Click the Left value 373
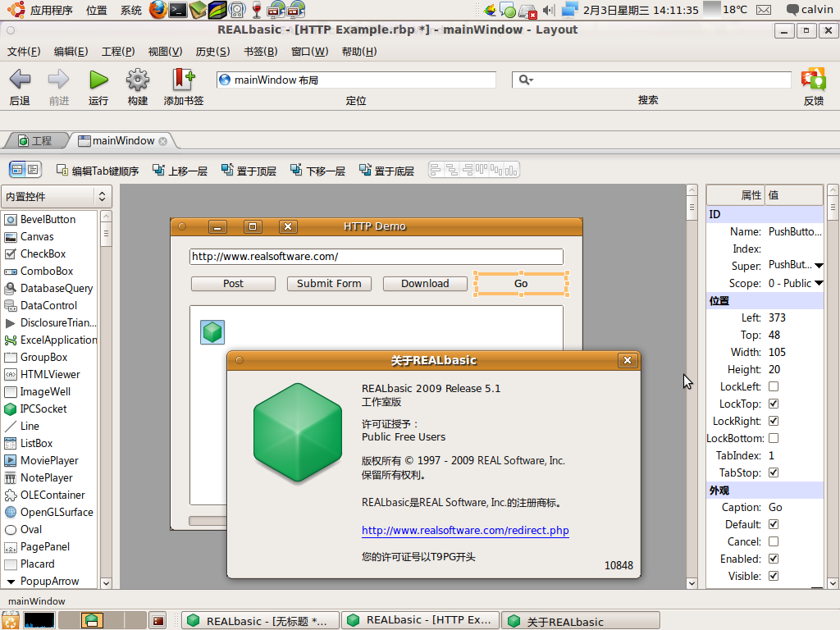The image size is (840, 630). click(x=777, y=317)
